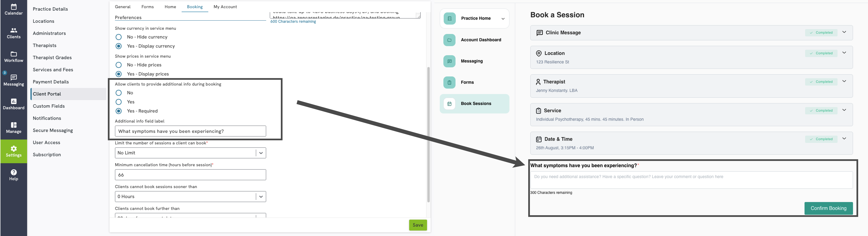Switch to the Forms tab
This screenshot has width=868, height=236.
(148, 7)
